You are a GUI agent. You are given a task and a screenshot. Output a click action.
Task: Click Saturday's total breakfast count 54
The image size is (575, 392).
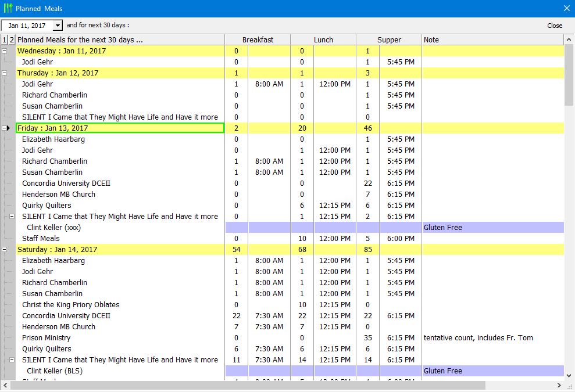[x=237, y=250]
